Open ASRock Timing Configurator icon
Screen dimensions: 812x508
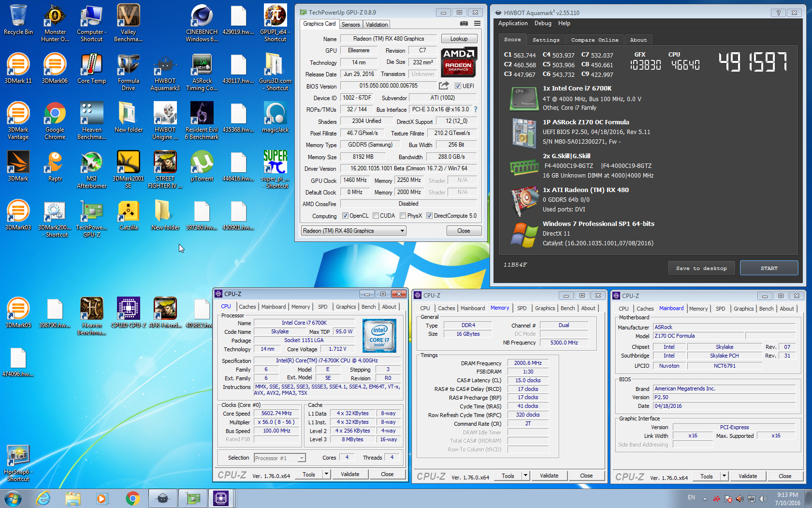[x=202, y=72]
